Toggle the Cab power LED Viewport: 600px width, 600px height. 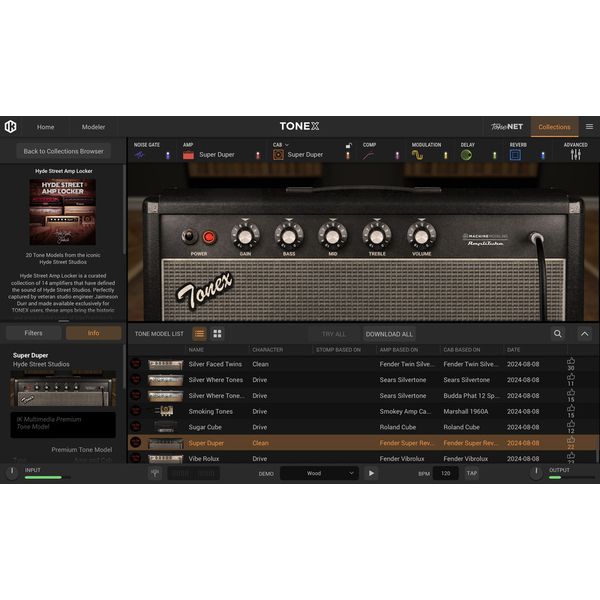point(348,155)
